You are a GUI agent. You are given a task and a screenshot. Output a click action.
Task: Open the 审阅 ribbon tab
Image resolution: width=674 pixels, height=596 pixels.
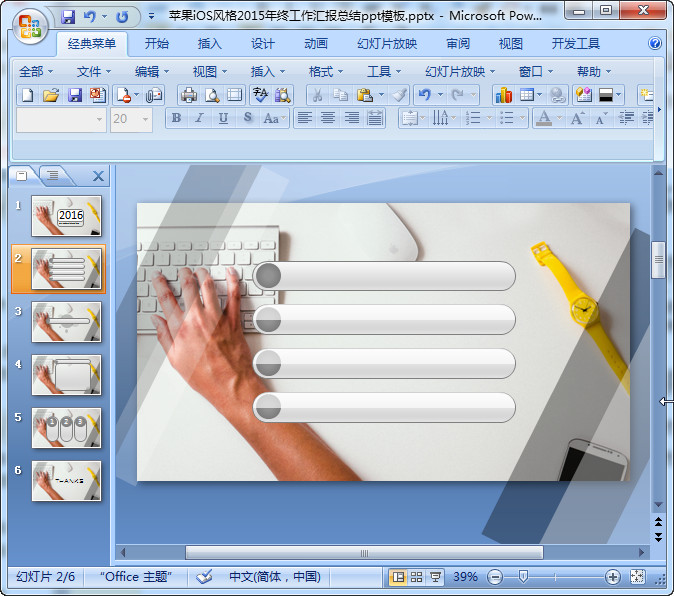coord(458,43)
